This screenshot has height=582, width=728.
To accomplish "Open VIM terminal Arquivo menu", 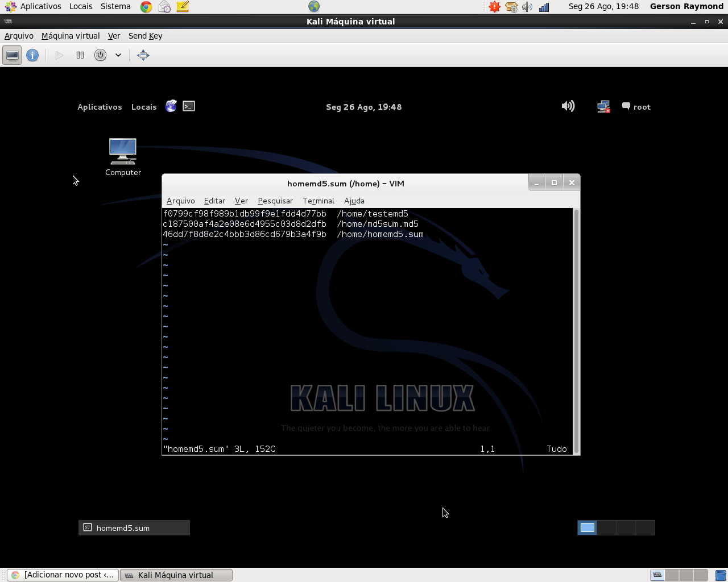I will coord(181,201).
